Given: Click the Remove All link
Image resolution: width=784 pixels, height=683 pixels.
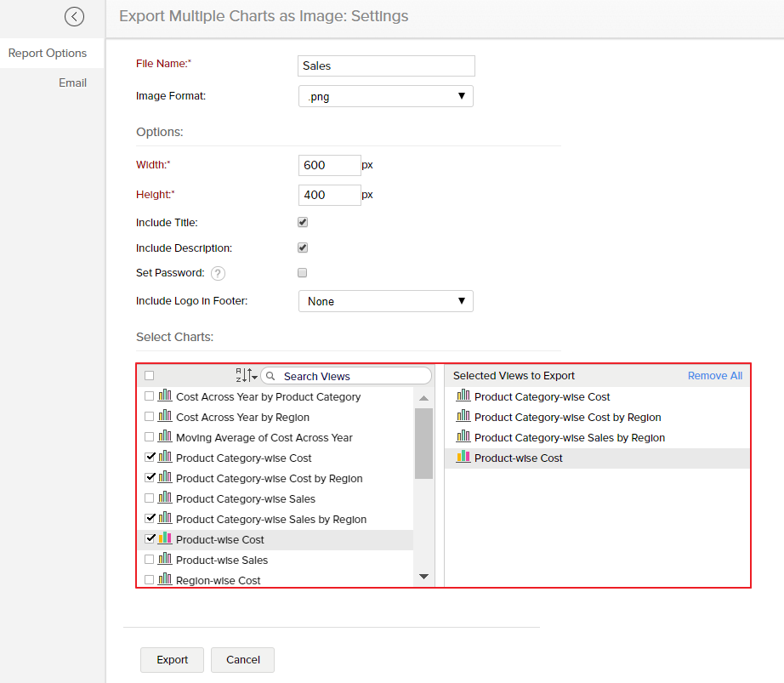Looking at the screenshot, I should click(x=714, y=375).
